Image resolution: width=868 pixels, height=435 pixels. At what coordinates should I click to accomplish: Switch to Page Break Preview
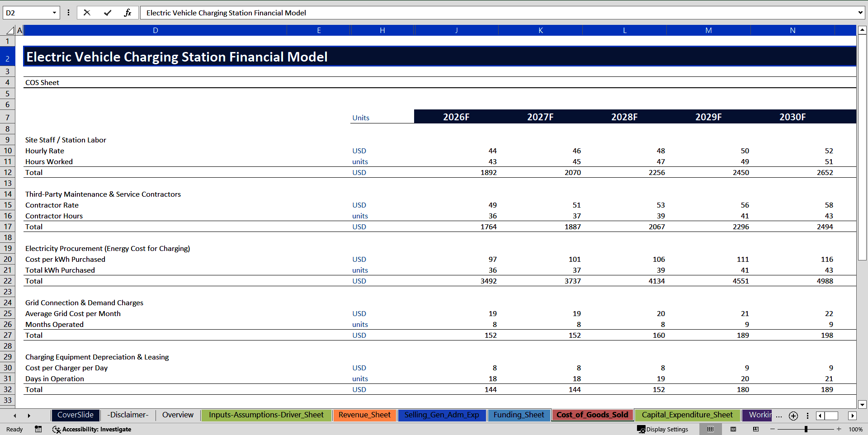click(756, 429)
